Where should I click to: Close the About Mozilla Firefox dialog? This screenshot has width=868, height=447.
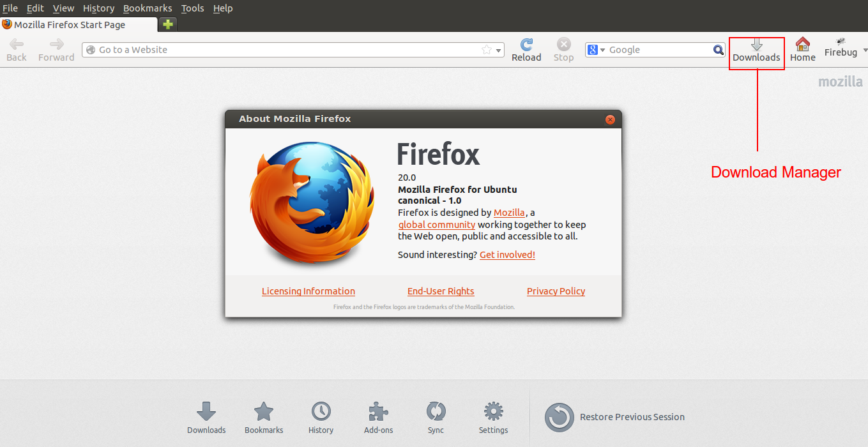(x=610, y=119)
